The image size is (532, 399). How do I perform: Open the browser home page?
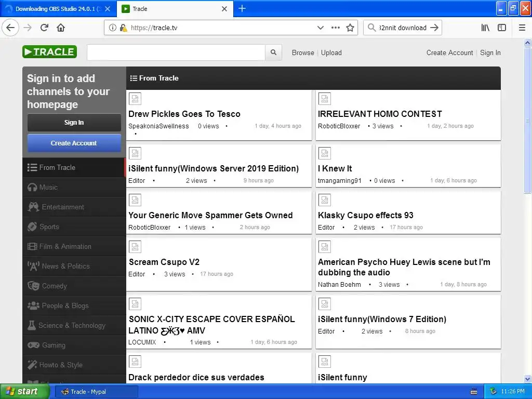point(61,28)
